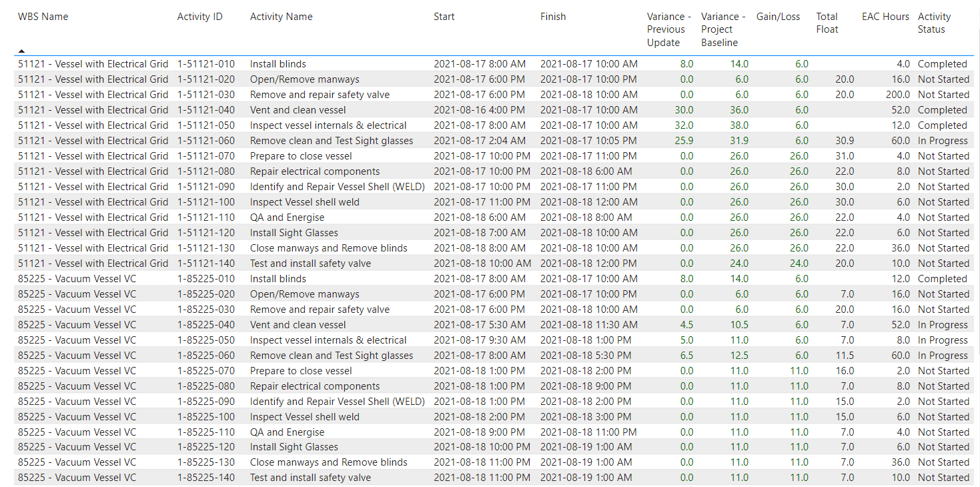Click the 2021-08-17 2:04 AM start date

click(x=479, y=141)
